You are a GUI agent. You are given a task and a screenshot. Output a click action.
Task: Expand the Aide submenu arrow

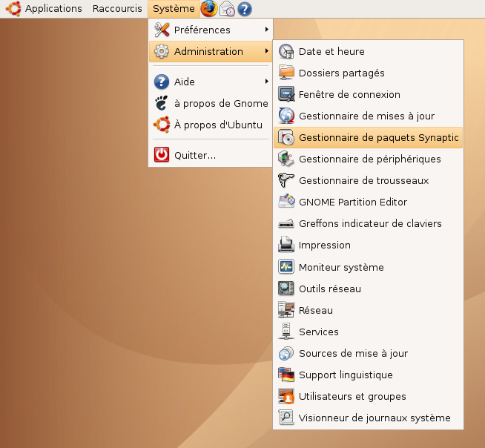266,82
